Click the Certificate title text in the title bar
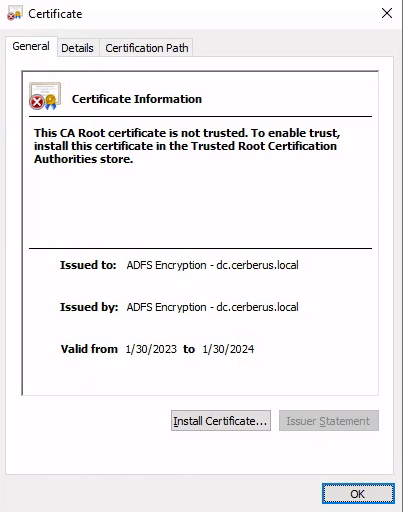Image resolution: width=403 pixels, height=512 pixels. [x=55, y=14]
